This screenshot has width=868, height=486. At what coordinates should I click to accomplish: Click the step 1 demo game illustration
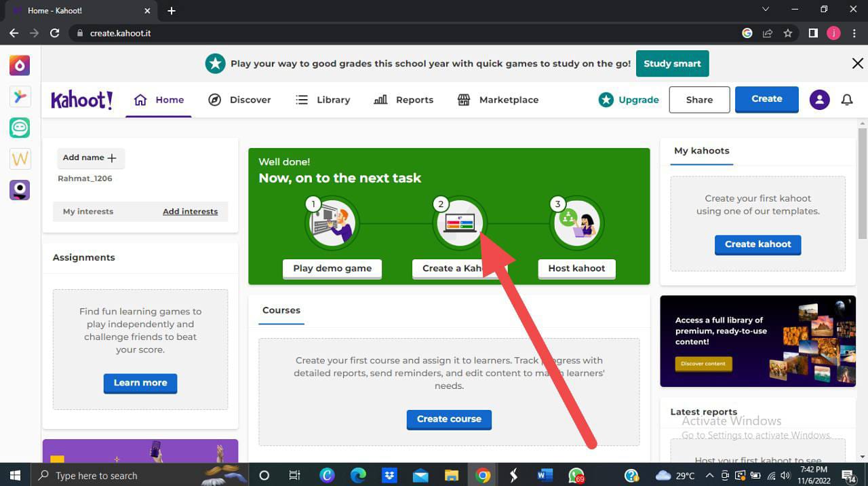pos(332,223)
